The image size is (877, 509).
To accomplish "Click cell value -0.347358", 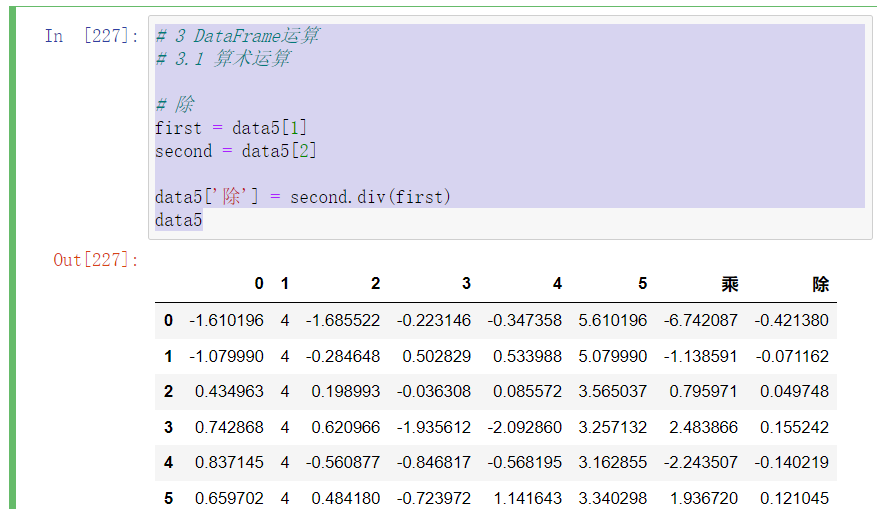I will pyautogui.click(x=524, y=321).
